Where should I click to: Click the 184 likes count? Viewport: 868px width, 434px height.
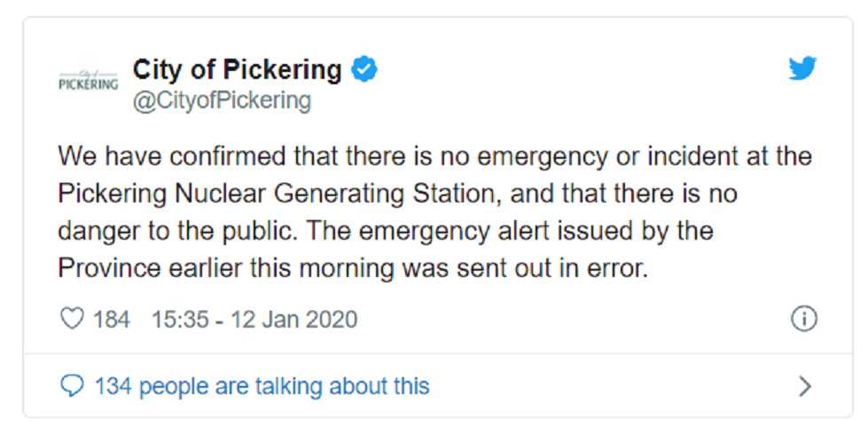click(111, 319)
